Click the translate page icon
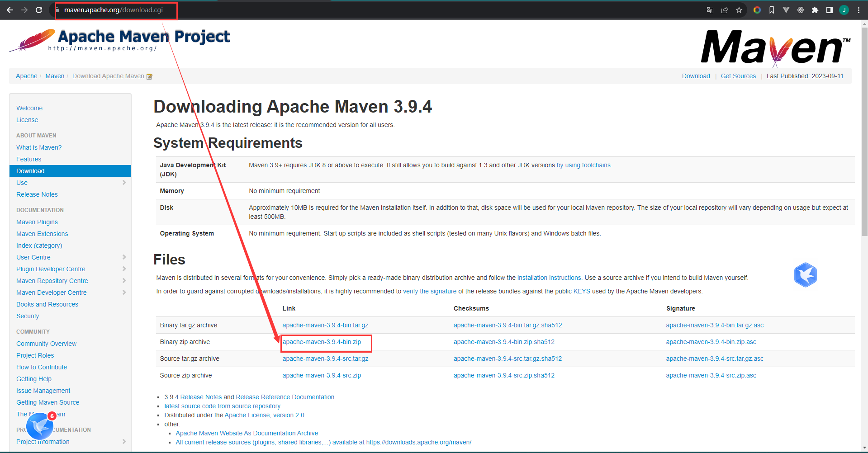Screen dimensions: 868x453 [710, 10]
